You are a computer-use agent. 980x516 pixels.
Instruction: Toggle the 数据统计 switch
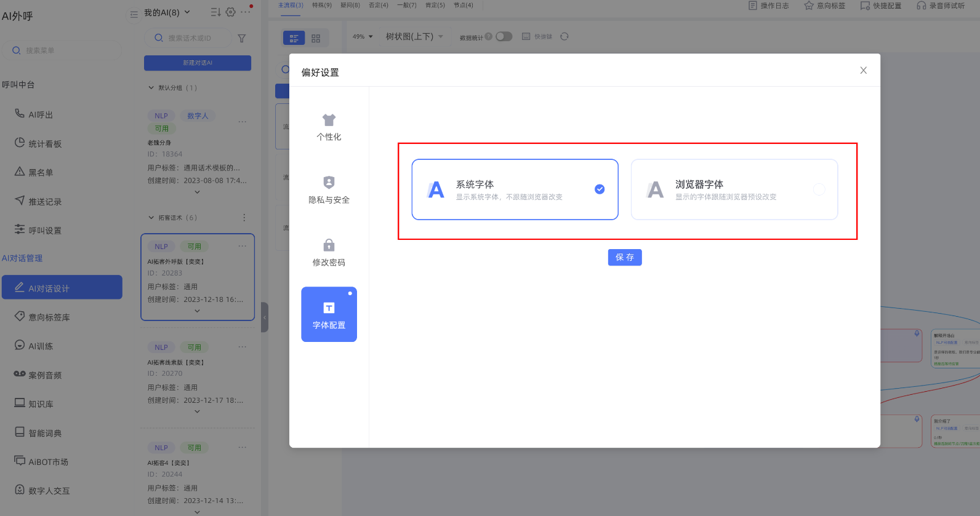point(504,37)
